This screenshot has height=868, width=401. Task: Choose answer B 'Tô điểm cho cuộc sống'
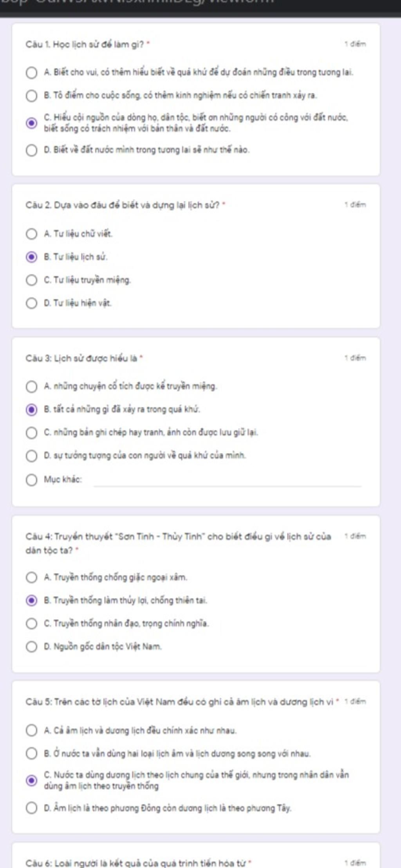coord(31,96)
